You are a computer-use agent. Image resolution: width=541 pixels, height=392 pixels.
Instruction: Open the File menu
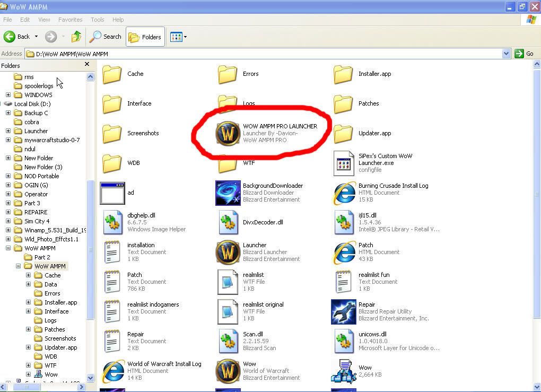click(x=7, y=20)
